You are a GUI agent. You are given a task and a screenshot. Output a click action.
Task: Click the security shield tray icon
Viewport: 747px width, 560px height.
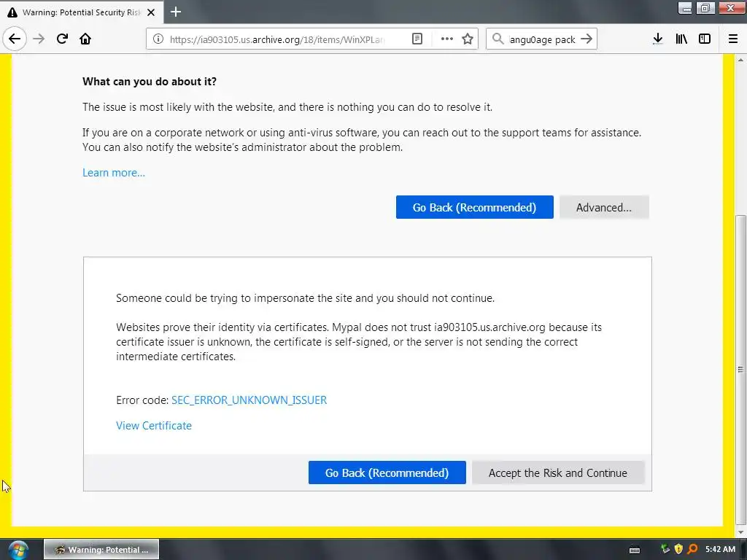tap(679, 549)
